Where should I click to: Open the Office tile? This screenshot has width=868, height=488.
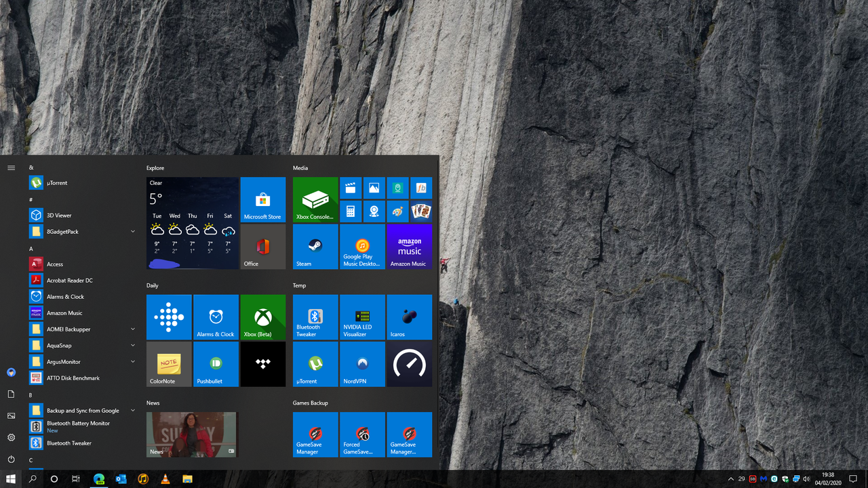(x=263, y=247)
